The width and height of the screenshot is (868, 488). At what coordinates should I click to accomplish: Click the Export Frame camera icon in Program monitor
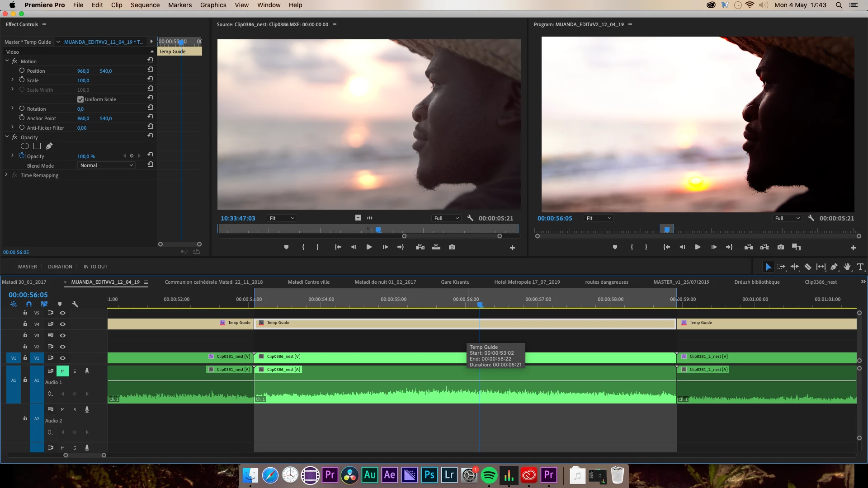pos(781,247)
